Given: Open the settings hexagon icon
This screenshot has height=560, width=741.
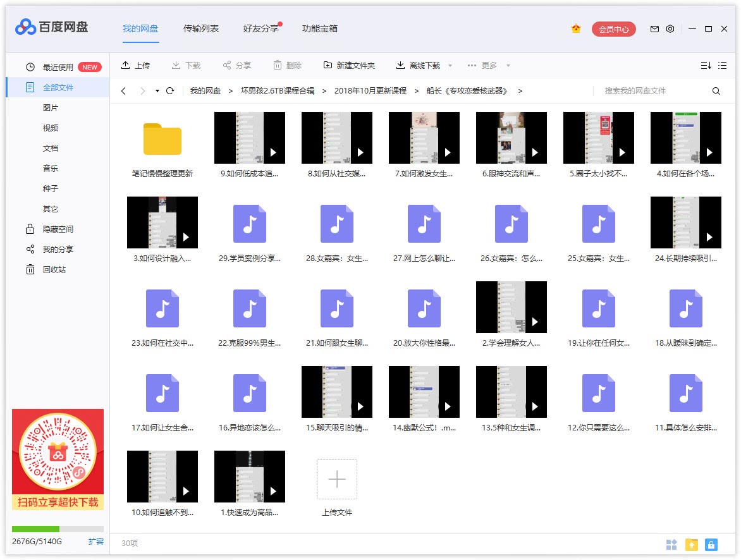Looking at the screenshot, I should [x=670, y=29].
